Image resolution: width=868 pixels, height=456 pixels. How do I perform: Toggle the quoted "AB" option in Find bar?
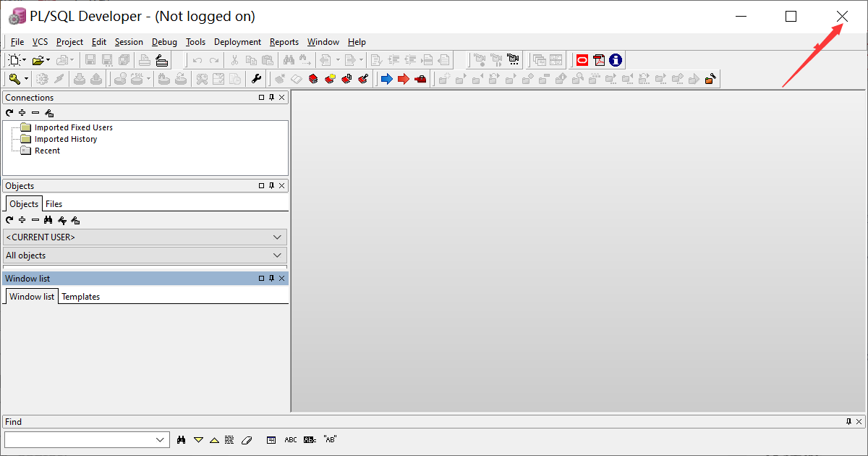330,439
